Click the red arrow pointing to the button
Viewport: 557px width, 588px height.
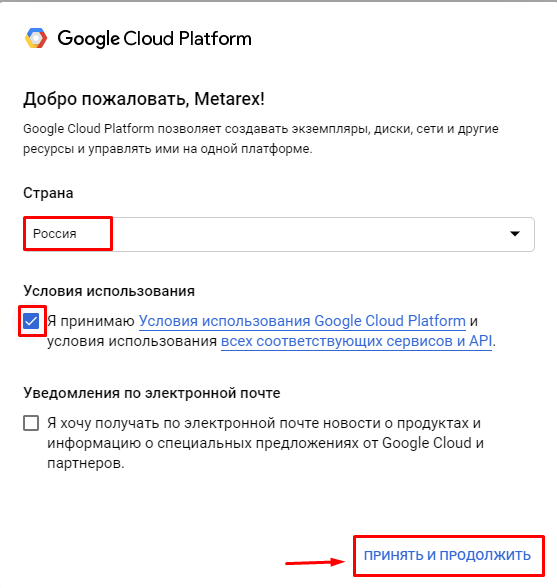(x=315, y=562)
